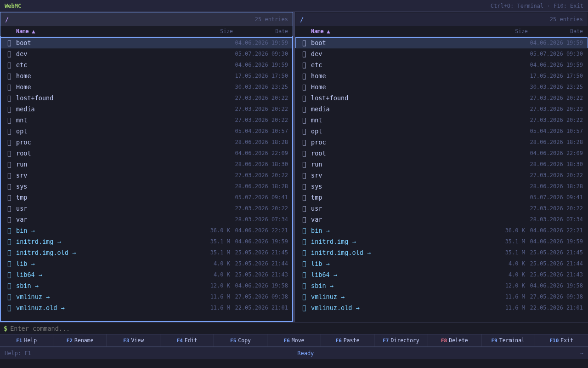Image resolution: width=588 pixels, height=368 pixels.
Task: Click the F6 Move button
Action: click(x=294, y=340)
